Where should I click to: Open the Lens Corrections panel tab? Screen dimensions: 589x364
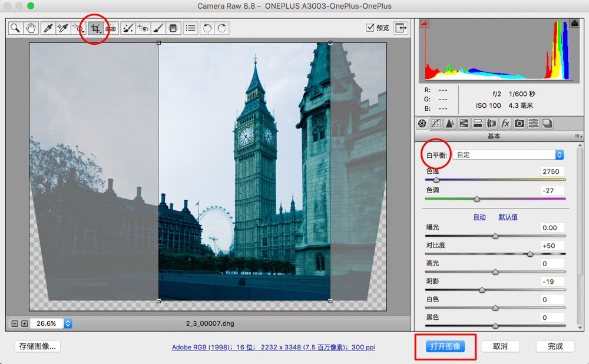(492, 123)
